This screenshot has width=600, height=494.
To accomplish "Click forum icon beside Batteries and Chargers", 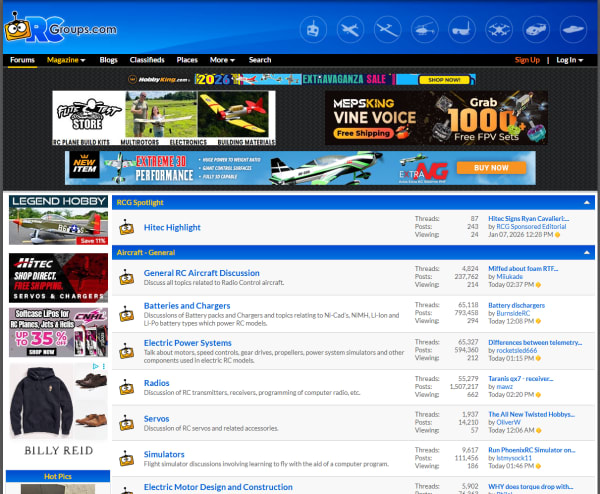I will tap(126, 314).
